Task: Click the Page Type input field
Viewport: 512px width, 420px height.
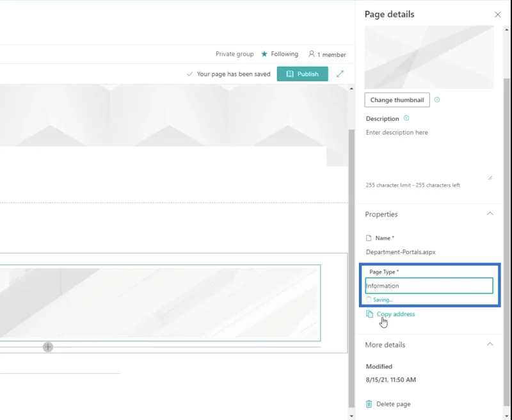Action: click(429, 286)
